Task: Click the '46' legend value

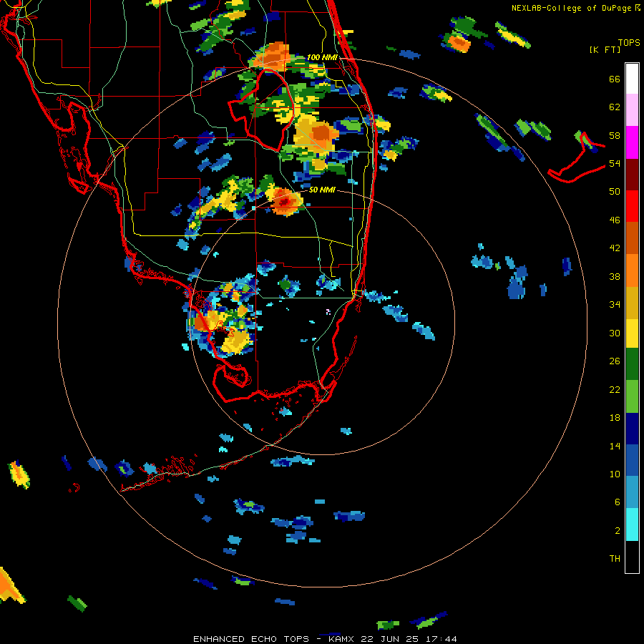Action: (615, 220)
